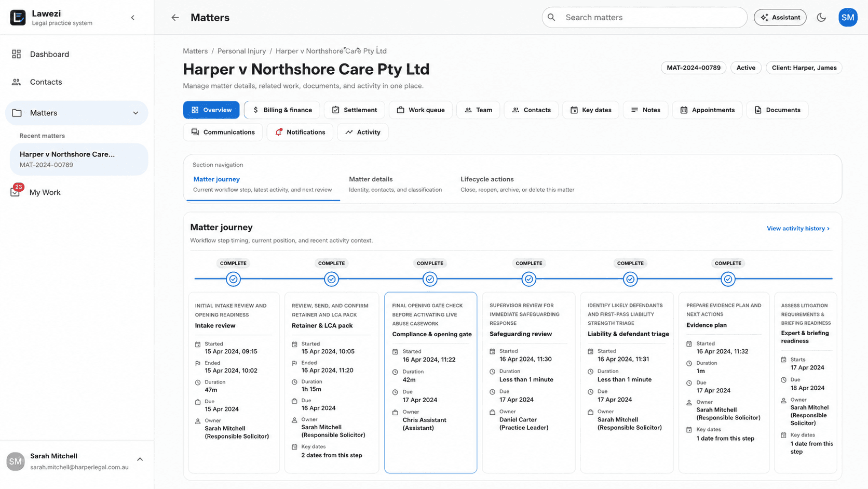Click Evidence plan timeline checkmark
The width and height of the screenshot is (868, 489).
click(x=728, y=279)
